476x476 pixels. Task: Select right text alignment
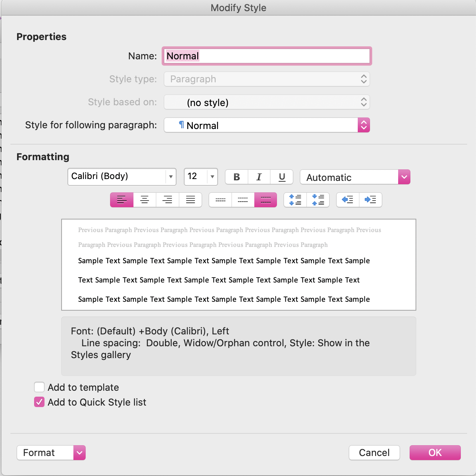168,200
